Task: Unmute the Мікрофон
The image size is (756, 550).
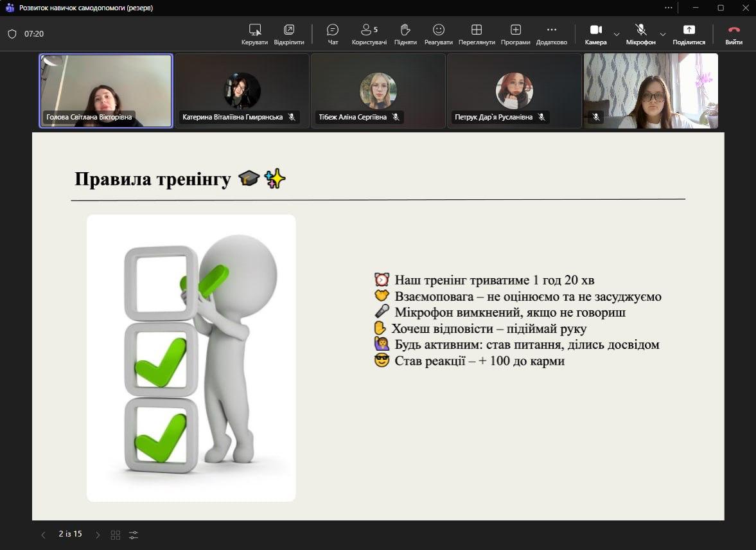Action: tap(640, 34)
